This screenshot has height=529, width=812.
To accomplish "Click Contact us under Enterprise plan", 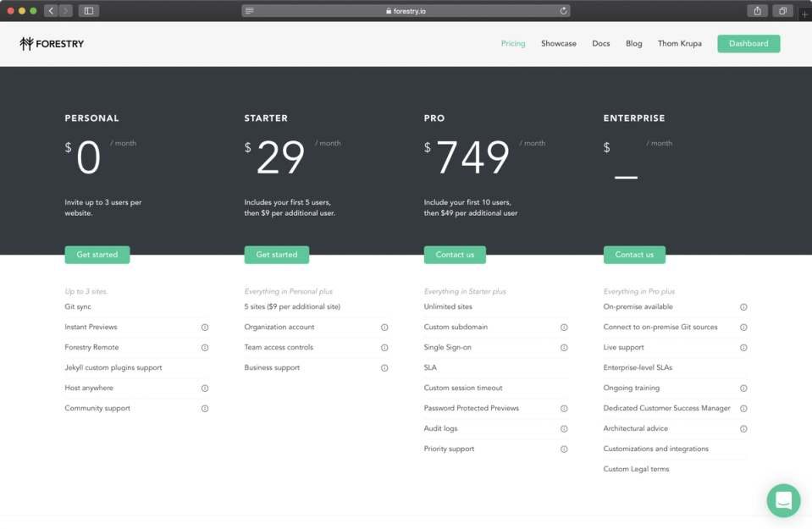I will pos(634,255).
